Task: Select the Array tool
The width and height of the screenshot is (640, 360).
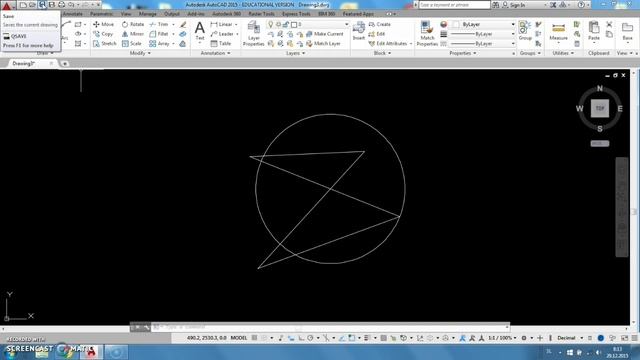Action: [x=160, y=43]
